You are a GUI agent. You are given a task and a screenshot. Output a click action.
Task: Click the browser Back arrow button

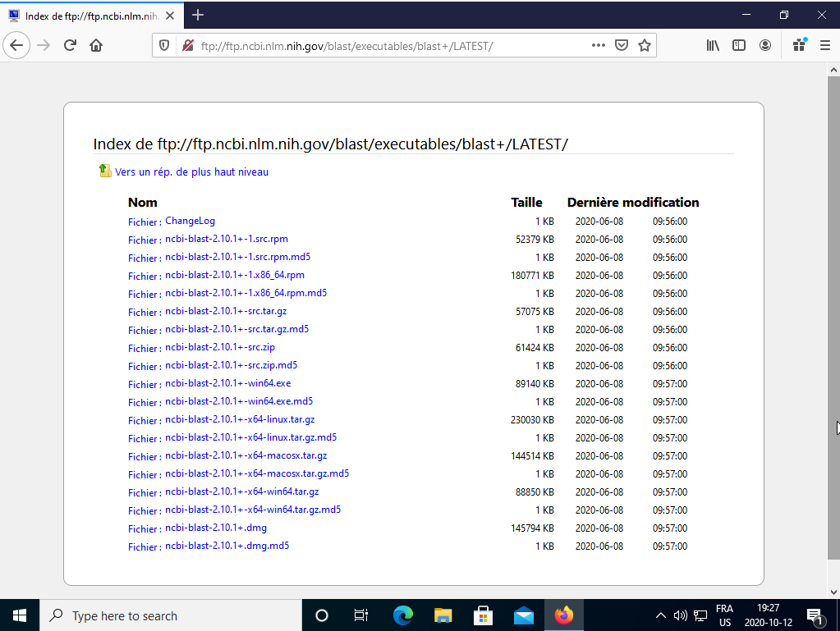tap(16, 46)
